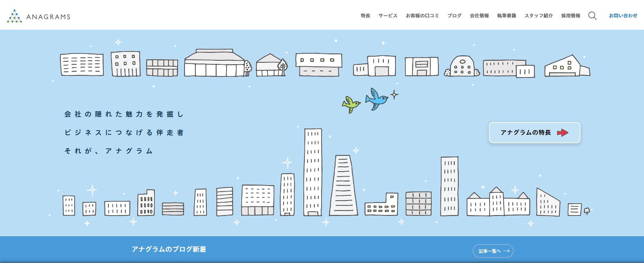Click the ANAGRAMS logo
This screenshot has width=644, height=263.
(39, 16)
